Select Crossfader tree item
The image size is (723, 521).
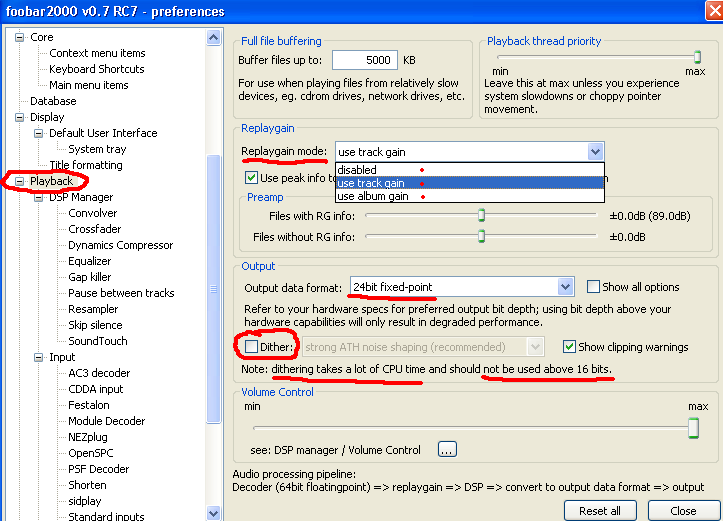[95, 229]
